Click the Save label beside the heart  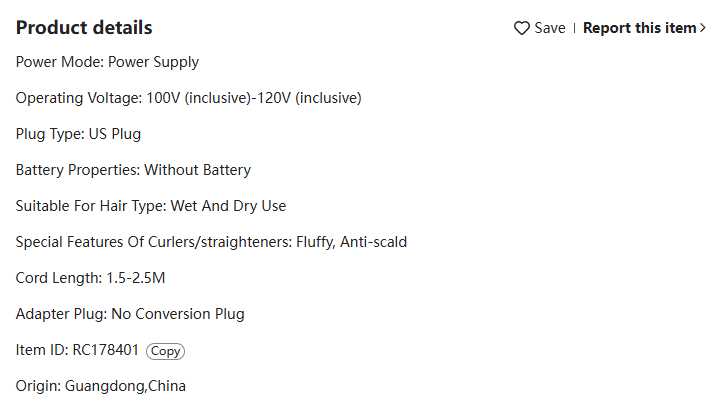click(x=550, y=28)
